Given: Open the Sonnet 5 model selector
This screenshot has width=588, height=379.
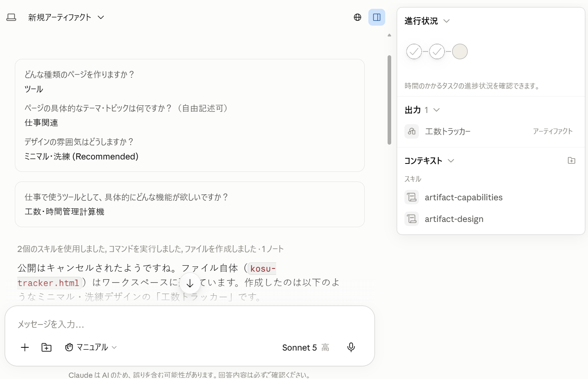Looking at the screenshot, I should point(305,347).
